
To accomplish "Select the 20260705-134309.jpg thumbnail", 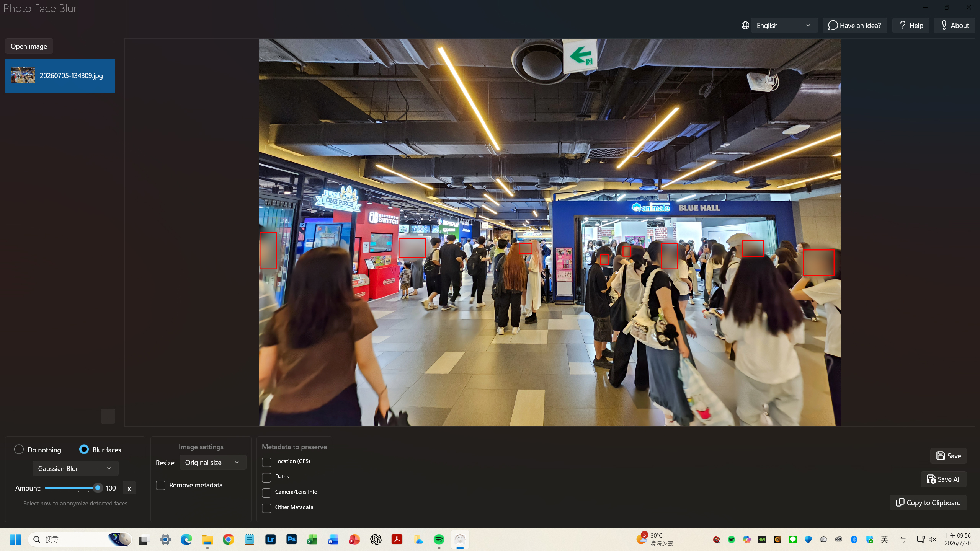I will pos(60,75).
